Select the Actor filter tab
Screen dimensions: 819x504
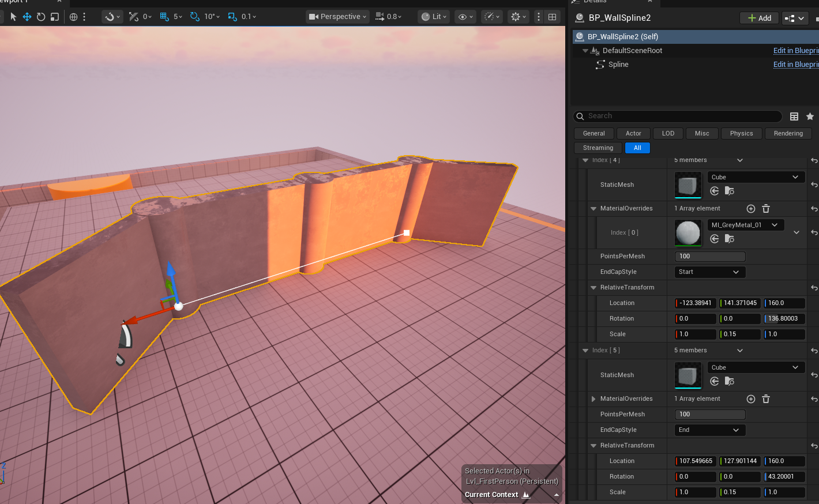point(633,134)
